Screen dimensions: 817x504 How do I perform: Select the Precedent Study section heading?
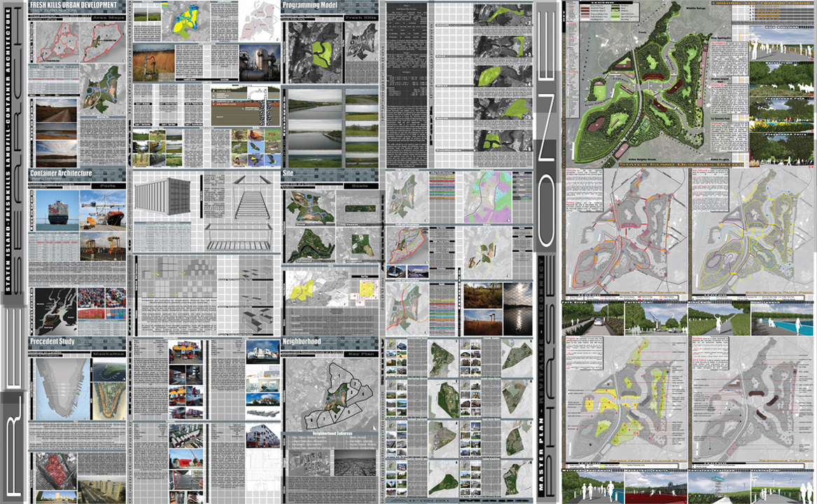(x=53, y=342)
